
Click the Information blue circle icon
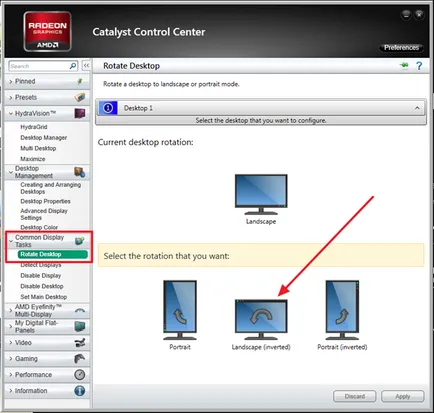(80, 391)
